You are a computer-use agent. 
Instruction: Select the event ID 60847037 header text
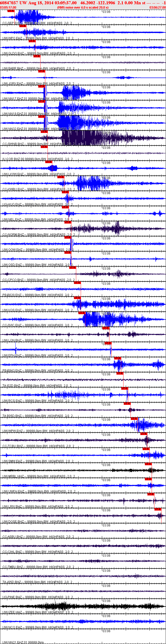[9, 3]
